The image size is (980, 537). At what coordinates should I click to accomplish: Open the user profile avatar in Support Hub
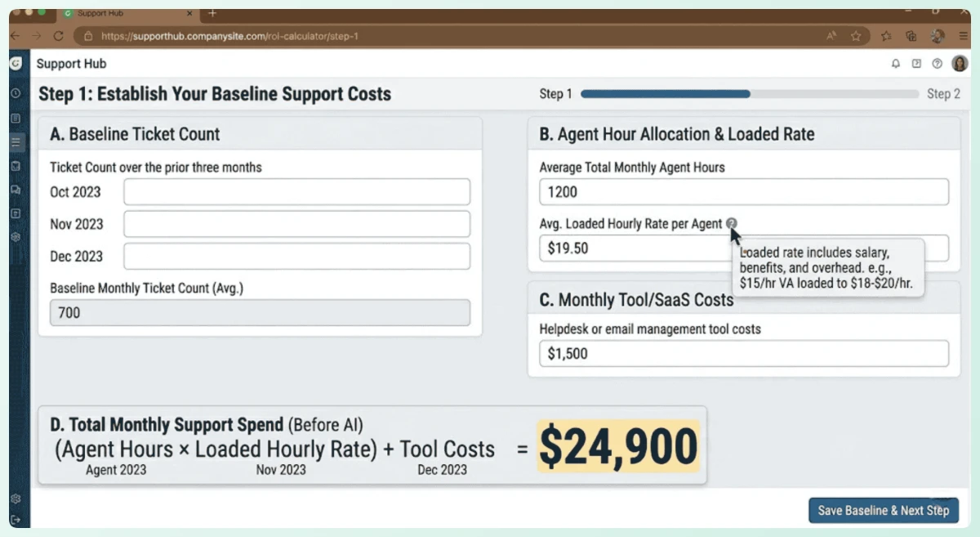point(959,64)
